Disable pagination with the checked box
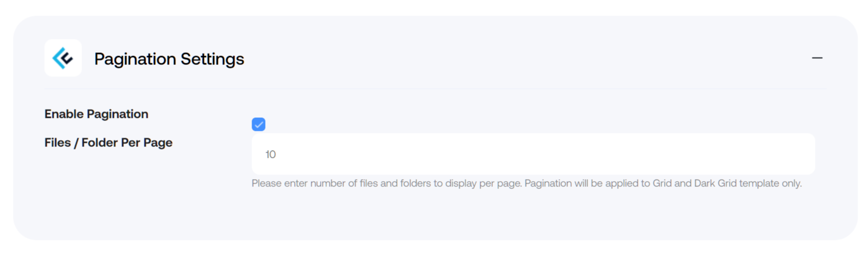Screen dimensions: 868x257 point(258,124)
